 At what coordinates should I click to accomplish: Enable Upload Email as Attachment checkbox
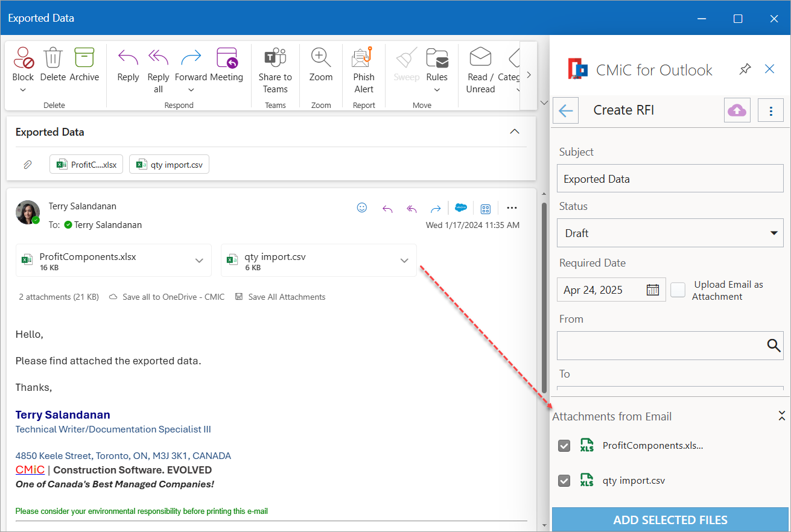click(x=678, y=290)
